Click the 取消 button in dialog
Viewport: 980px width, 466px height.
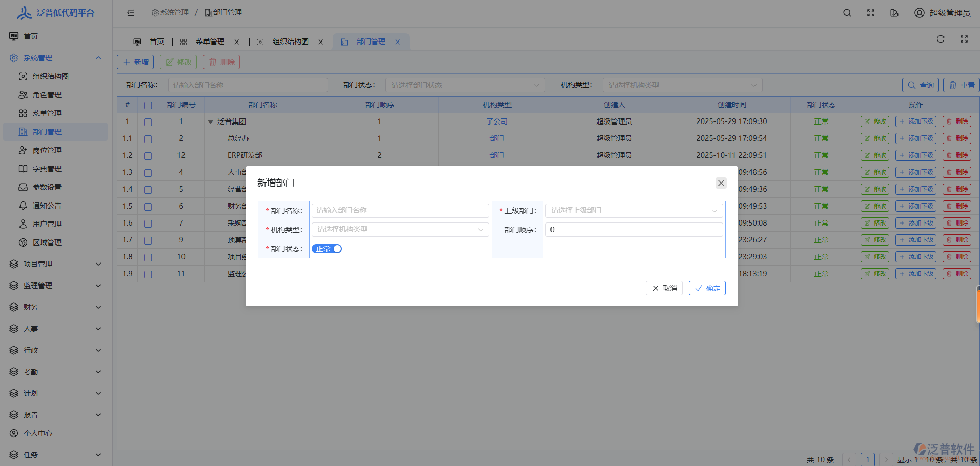(664, 288)
